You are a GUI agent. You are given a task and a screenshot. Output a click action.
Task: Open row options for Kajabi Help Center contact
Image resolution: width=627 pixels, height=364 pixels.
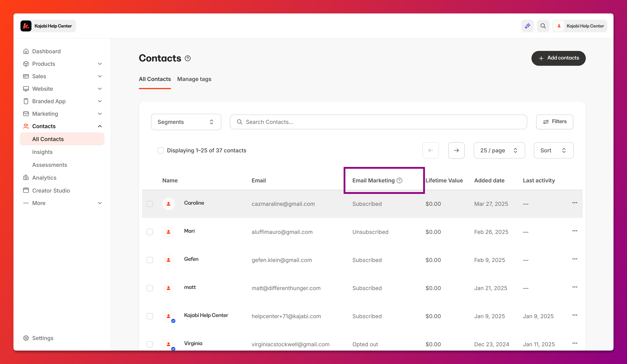click(574, 315)
